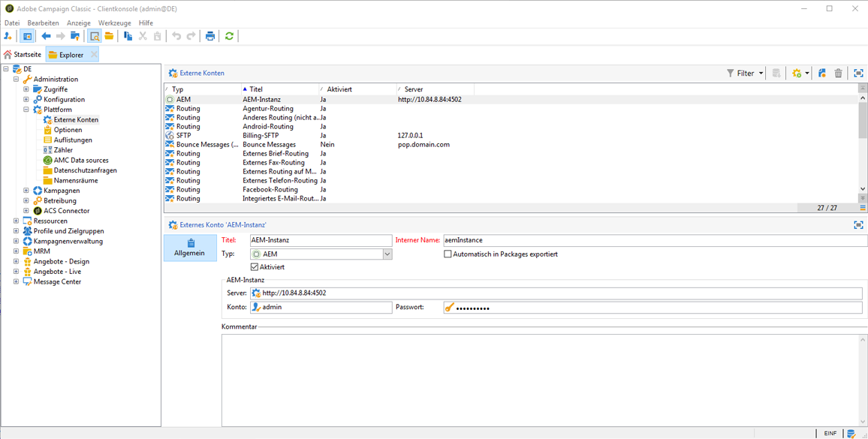
Task: Maximize the Externe Konten list panel
Action: click(858, 73)
